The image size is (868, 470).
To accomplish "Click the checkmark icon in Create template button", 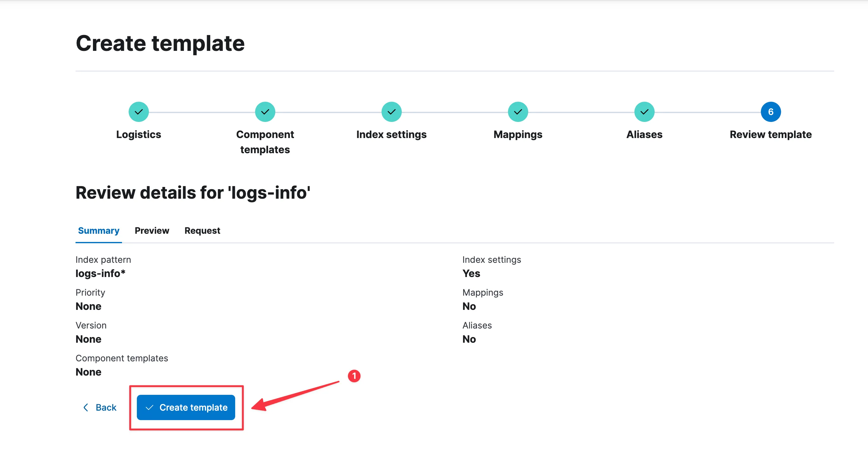I will coord(149,407).
